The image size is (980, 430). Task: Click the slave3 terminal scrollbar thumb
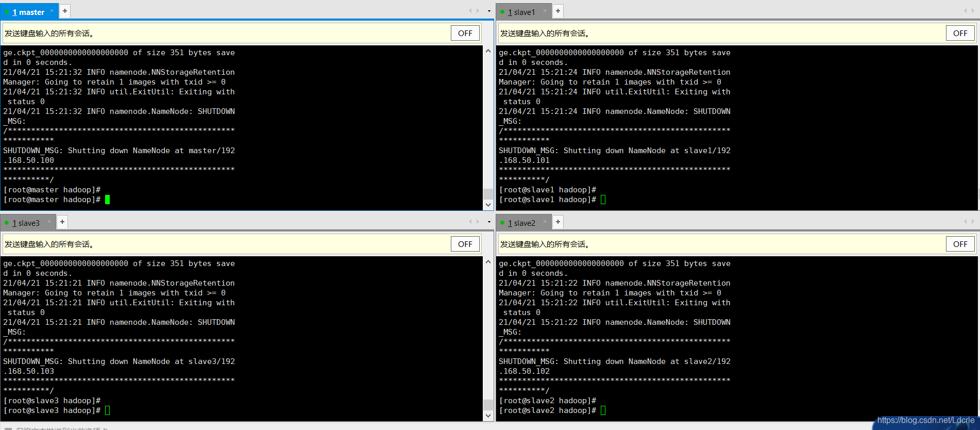click(488, 405)
